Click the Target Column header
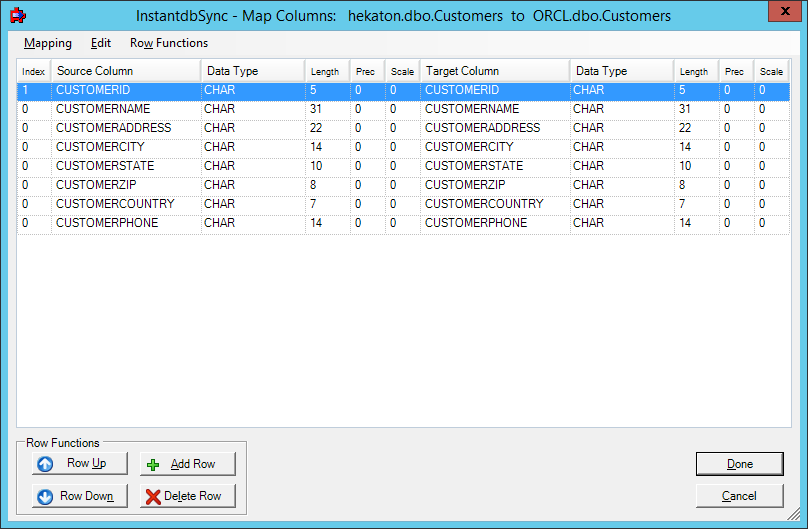Viewport: 808px width, 529px height. [x=494, y=71]
